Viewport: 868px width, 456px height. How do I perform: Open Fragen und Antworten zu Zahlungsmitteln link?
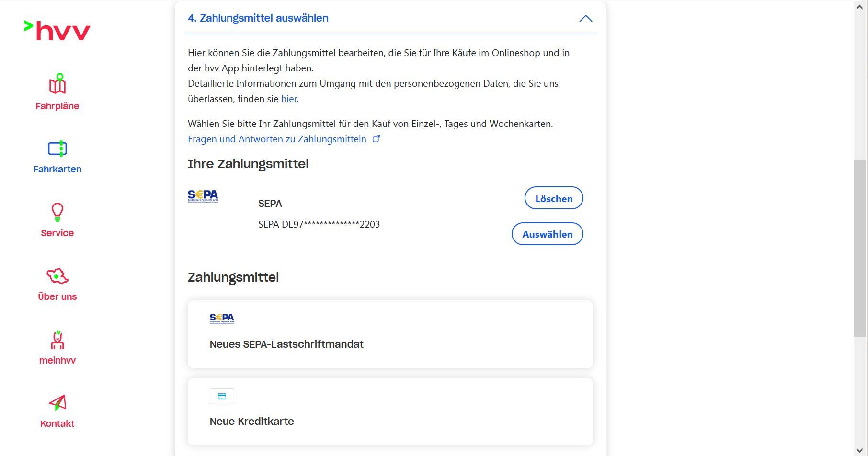[x=277, y=139]
